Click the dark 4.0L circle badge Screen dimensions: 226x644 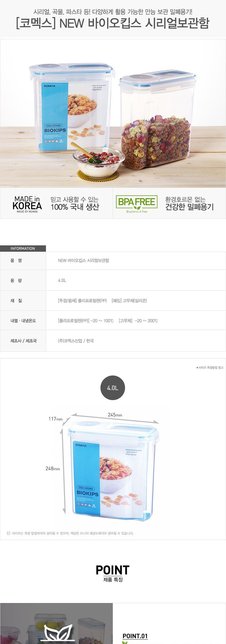pos(113,388)
